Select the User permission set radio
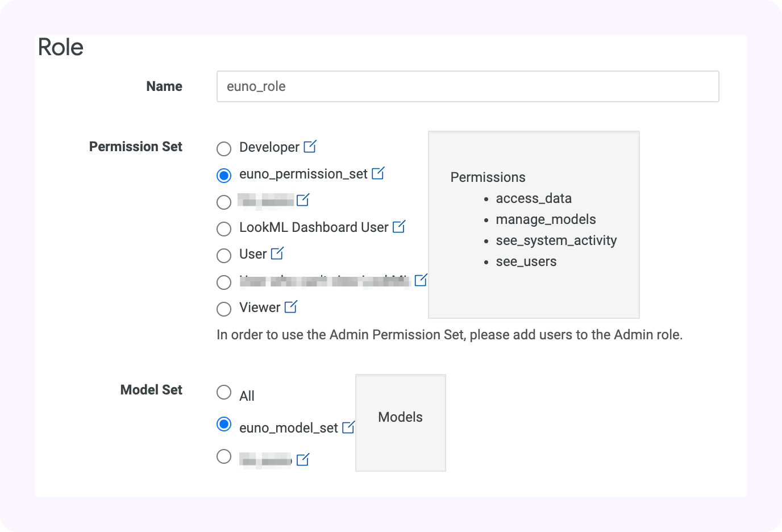The image size is (782, 532). [x=224, y=256]
